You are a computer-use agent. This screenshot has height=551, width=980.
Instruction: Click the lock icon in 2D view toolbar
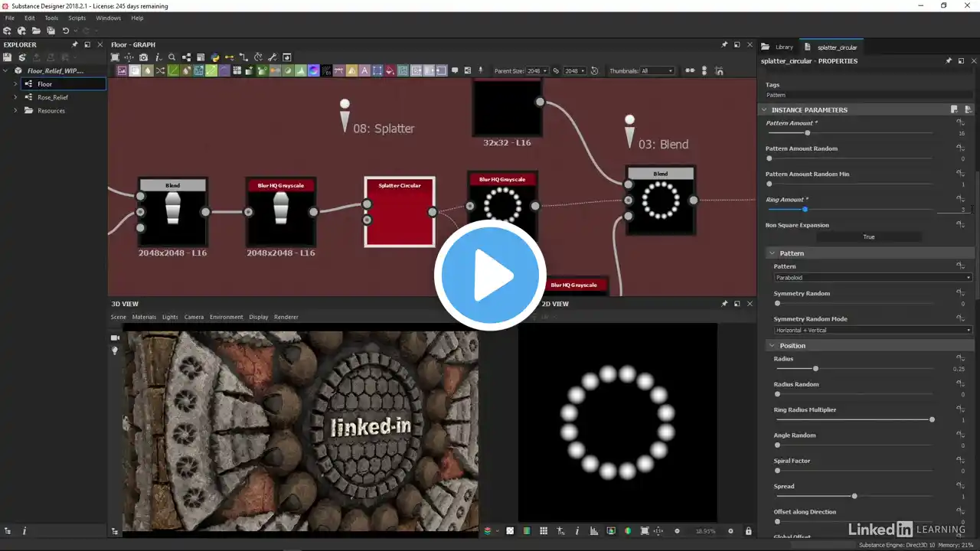click(x=748, y=531)
